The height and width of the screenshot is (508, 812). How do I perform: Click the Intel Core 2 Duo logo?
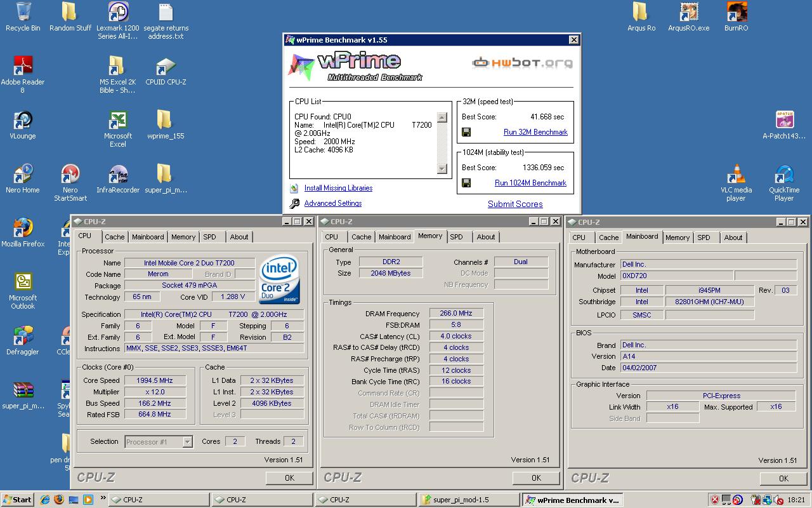pyautogui.click(x=280, y=279)
